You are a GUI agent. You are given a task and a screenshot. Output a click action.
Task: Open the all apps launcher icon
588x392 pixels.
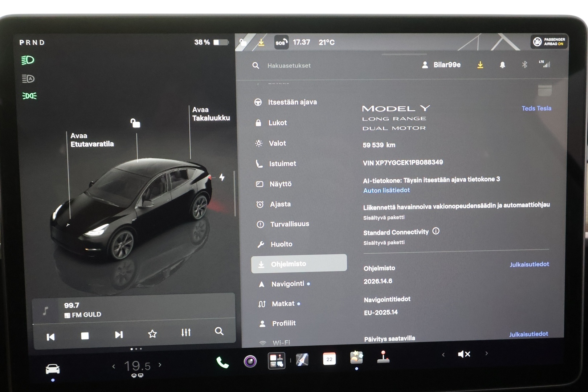pyautogui.click(x=277, y=361)
